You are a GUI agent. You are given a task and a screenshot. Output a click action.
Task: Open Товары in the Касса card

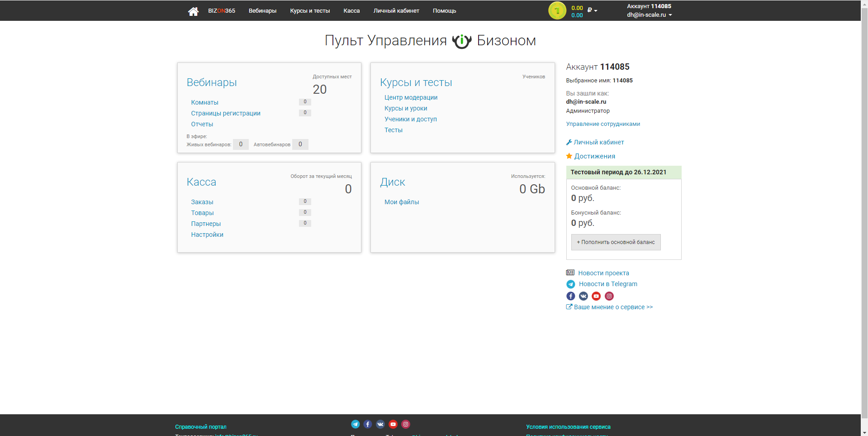202,213
